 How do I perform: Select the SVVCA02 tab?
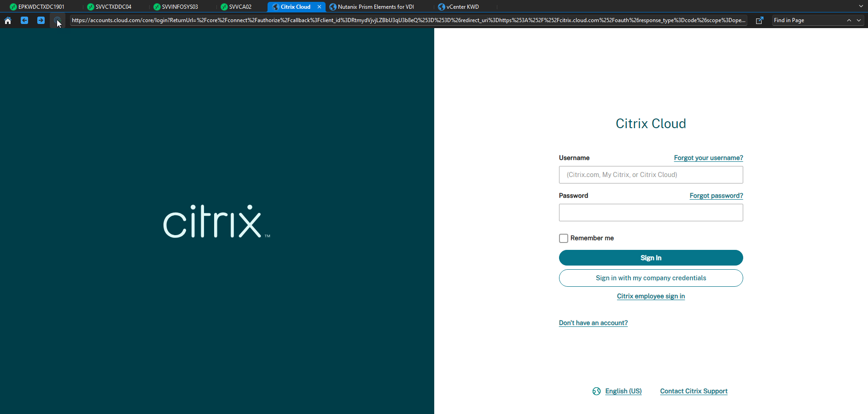click(236, 7)
